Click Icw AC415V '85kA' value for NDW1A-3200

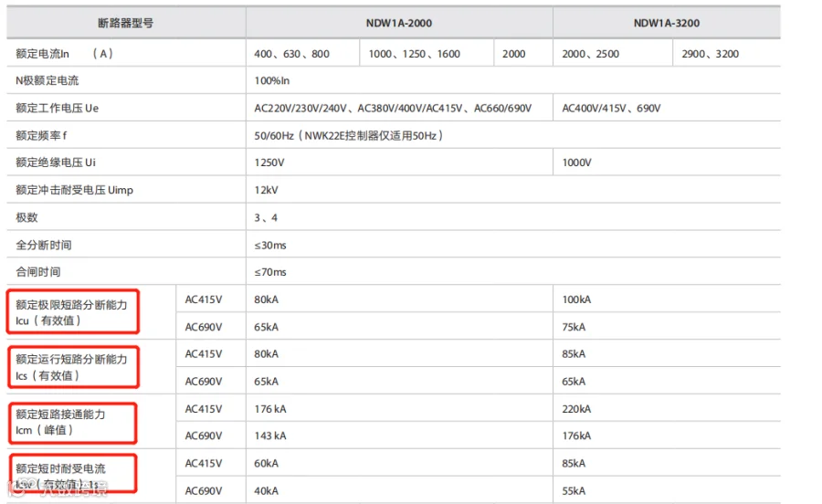(574, 464)
